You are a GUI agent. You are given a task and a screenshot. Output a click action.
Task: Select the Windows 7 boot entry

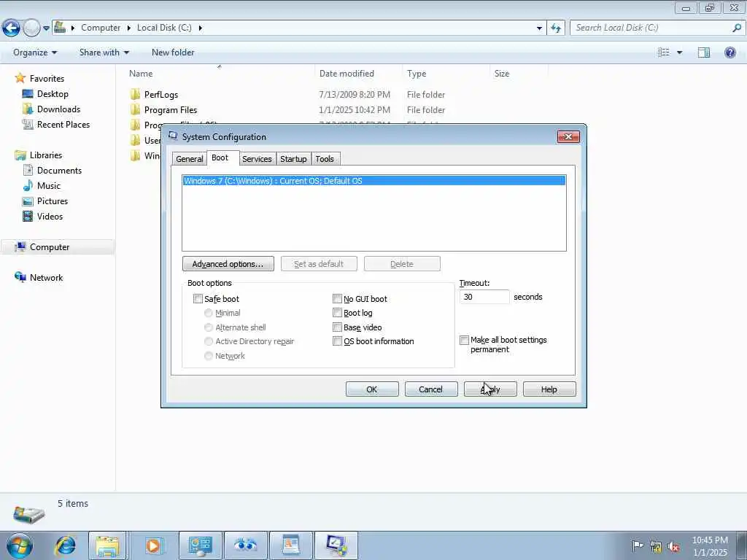374,181
